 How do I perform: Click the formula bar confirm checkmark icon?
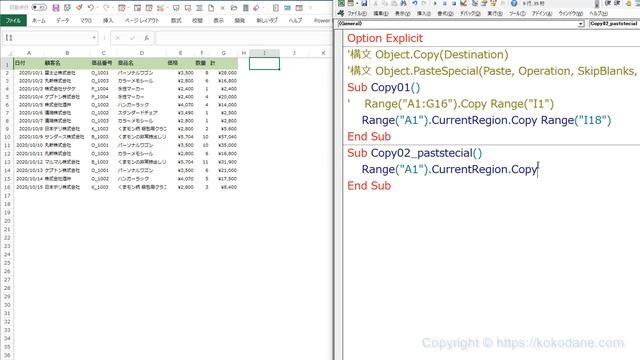132,38
